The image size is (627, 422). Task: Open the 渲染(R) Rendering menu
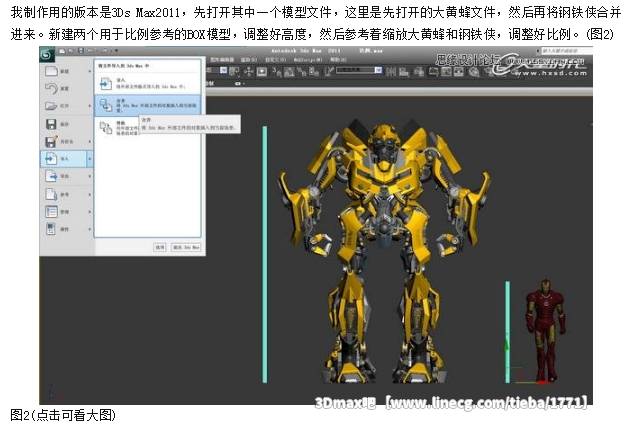(249, 60)
